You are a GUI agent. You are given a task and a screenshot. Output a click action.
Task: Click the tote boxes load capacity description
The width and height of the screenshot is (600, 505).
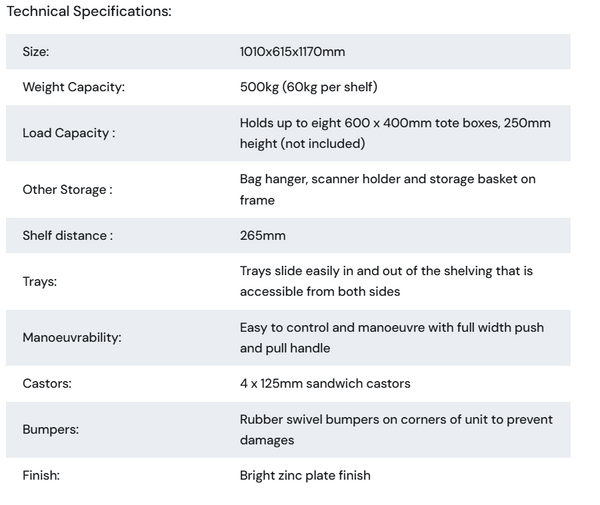pyautogui.click(x=394, y=133)
